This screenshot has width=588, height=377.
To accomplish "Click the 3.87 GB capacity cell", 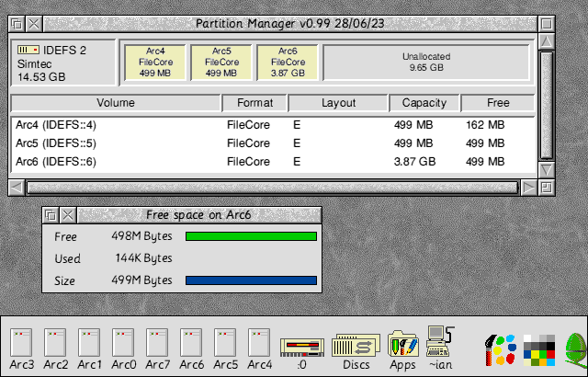I will [x=414, y=162].
